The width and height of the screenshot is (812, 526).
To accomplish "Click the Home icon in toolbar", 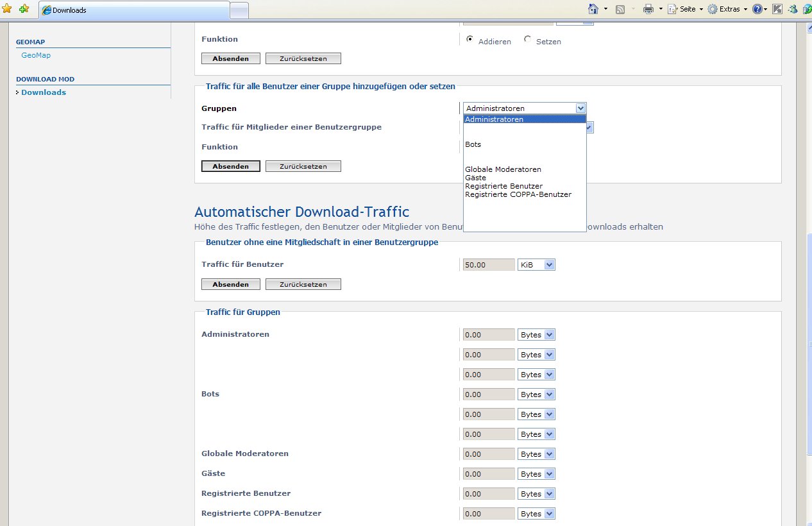I will [x=593, y=9].
